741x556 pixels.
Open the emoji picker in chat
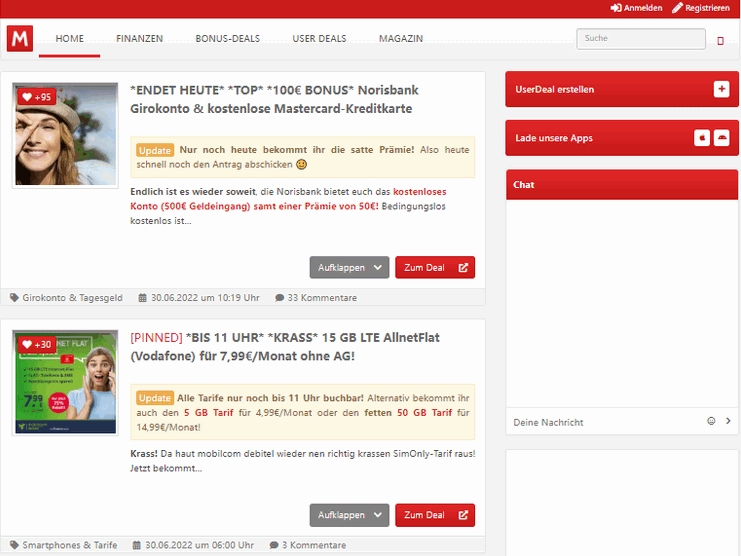click(x=711, y=421)
